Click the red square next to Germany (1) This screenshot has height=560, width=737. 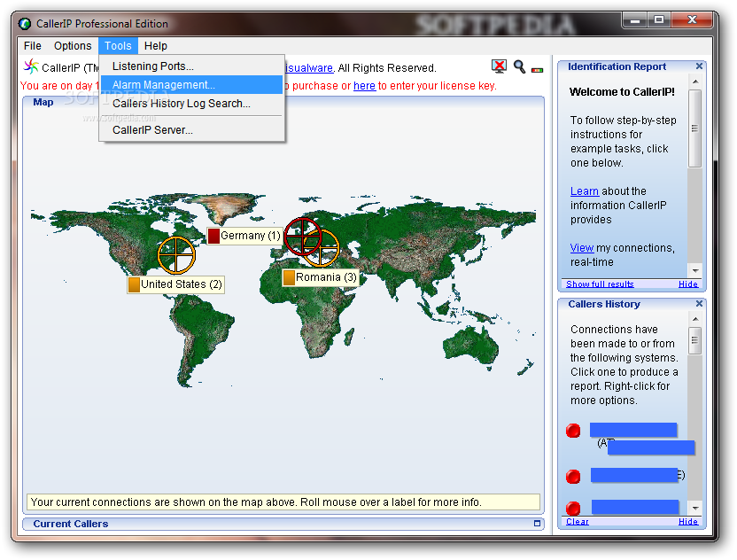click(x=213, y=236)
